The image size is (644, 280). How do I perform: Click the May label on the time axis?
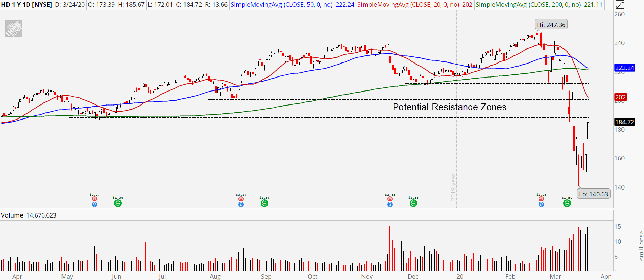[x=67, y=277]
